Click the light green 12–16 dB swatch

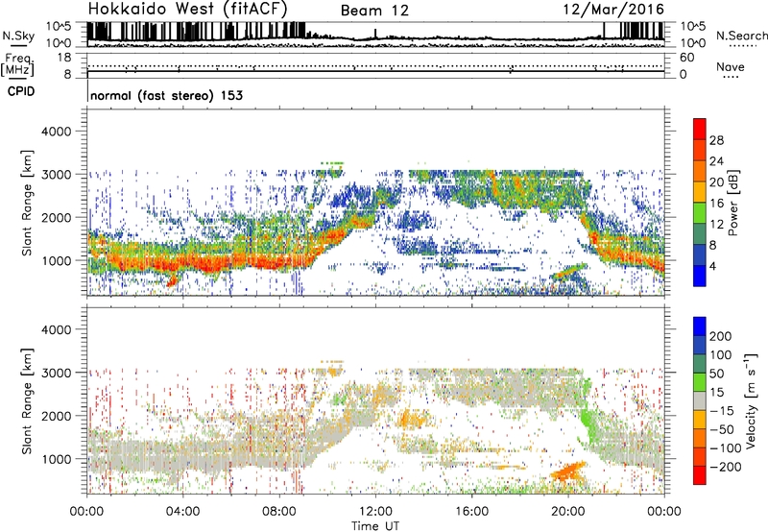(x=700, y=212)
